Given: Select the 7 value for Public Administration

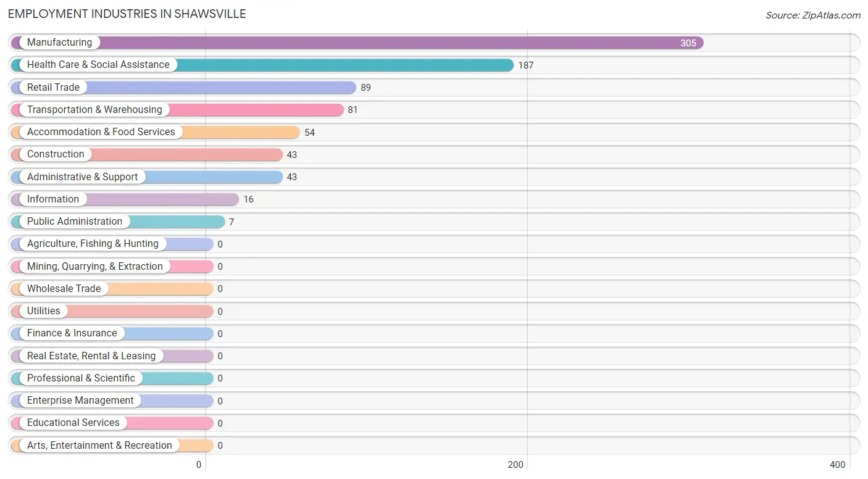Looking at the screenshot, I should 232,222.
